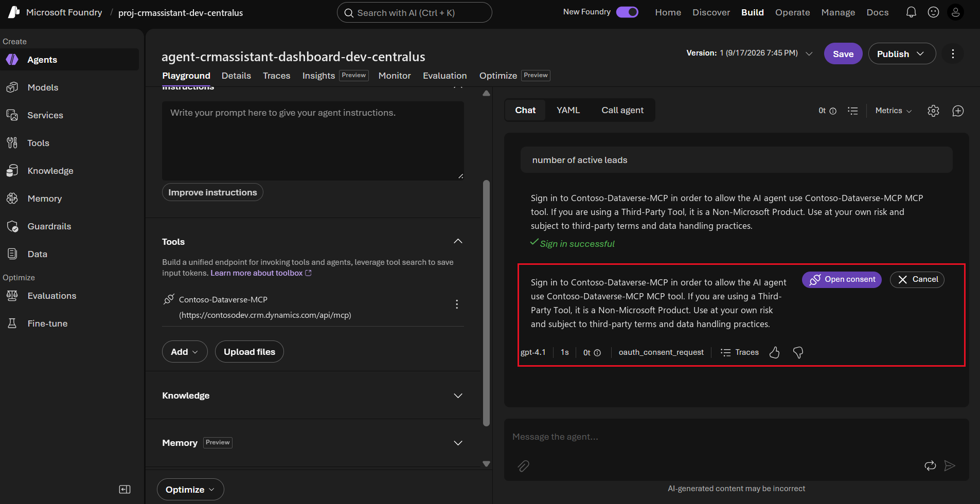Click the Guardrails shield icon
This screenshot has height=504, width=980.
[12, 226]
